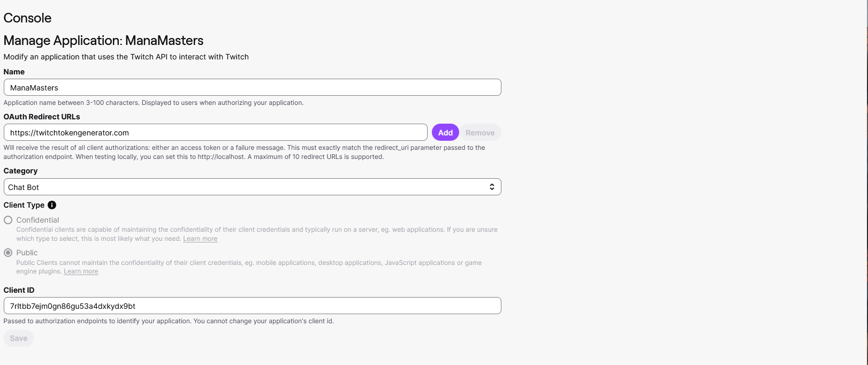Click the Save button
Screen dimensions: 868x365
tap(19, 338)
